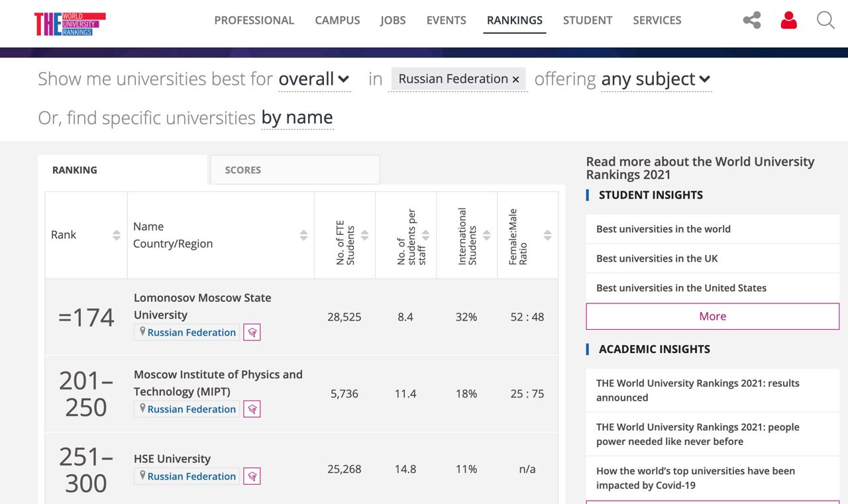The height and width of the screenshot is (504, 848).
Task: Open the STUDENT menu
Action: coord(588,21)
